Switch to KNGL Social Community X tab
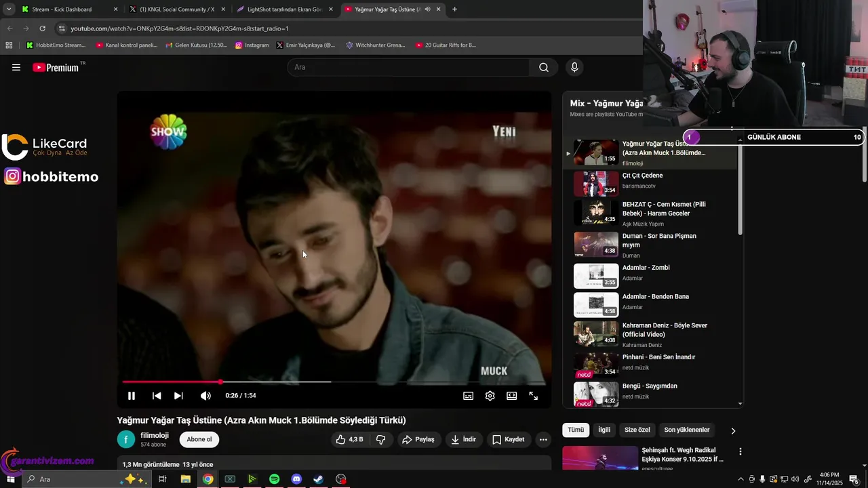 click(177, 9)
